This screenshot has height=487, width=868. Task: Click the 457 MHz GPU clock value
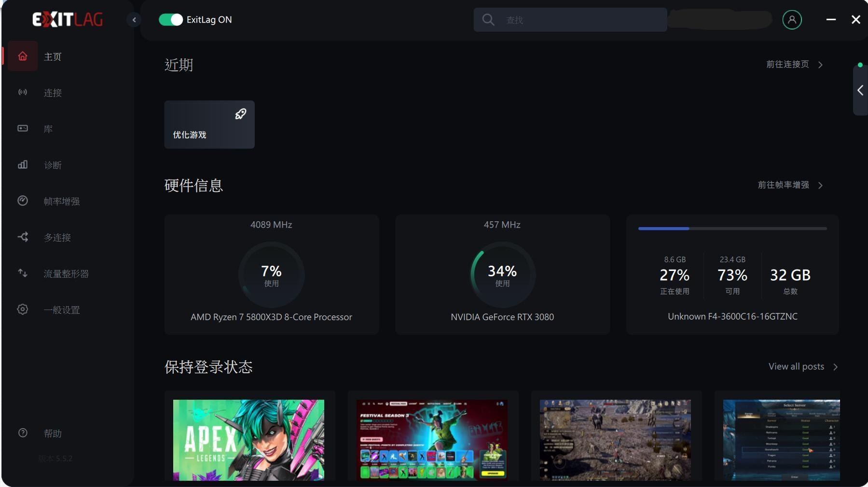502,225
